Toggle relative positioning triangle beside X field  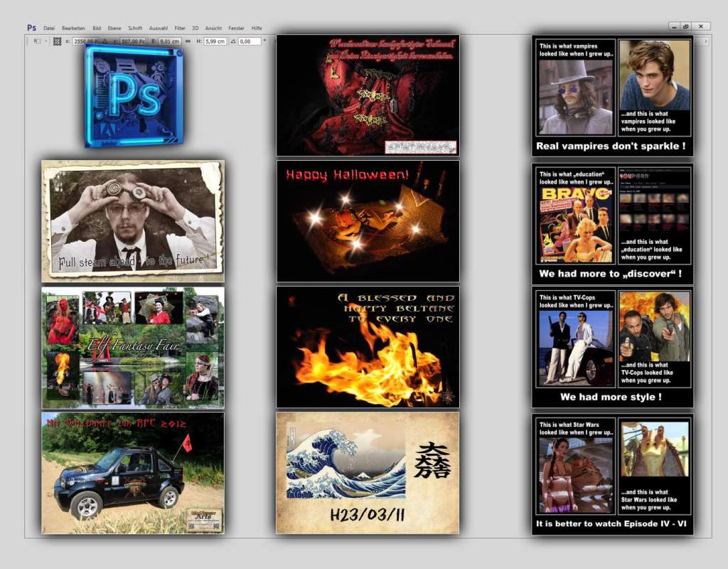105,42
